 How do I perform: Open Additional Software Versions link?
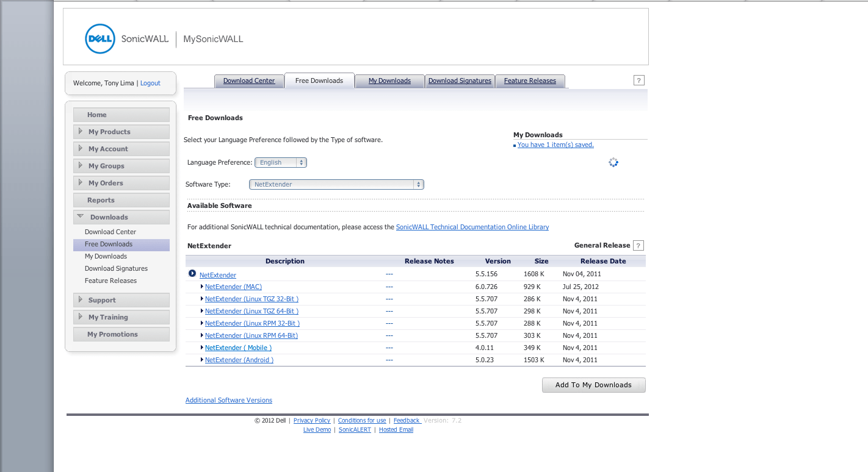point(229,400)
